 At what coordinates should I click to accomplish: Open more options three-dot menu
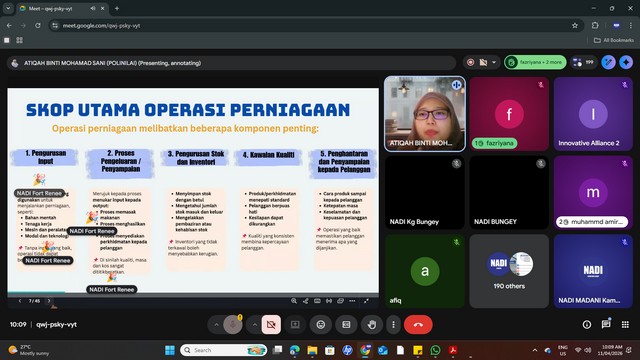(x=393, y=325)
